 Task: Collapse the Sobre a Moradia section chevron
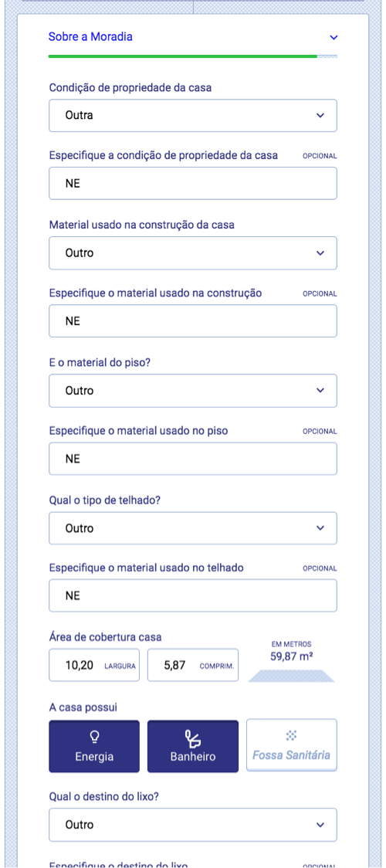[334, 38]
